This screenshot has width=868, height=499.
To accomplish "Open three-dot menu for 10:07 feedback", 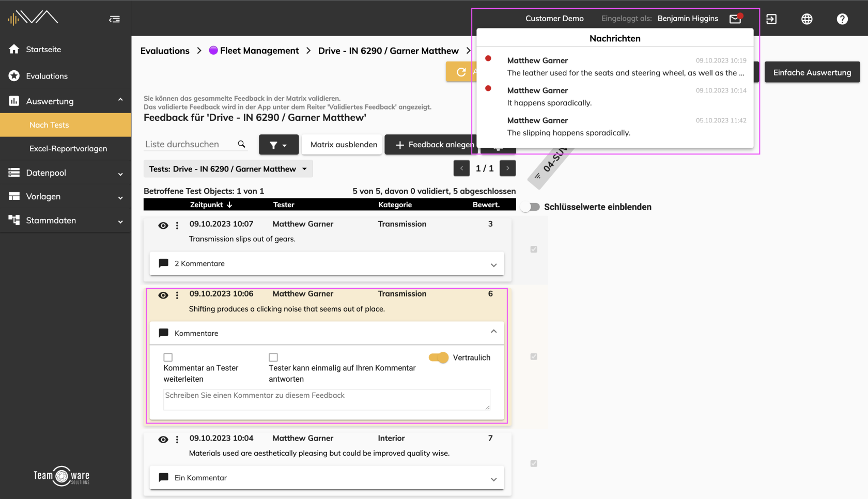I will 177,225.
